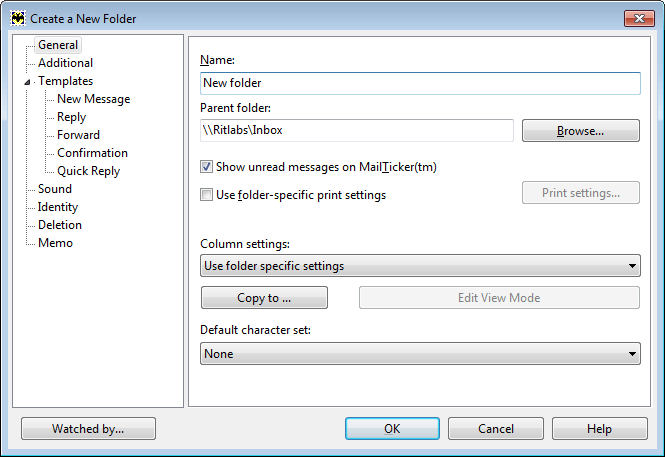Open the Default character set dropdown
Viewport: 665px width, 457px height.
point(420,354)
